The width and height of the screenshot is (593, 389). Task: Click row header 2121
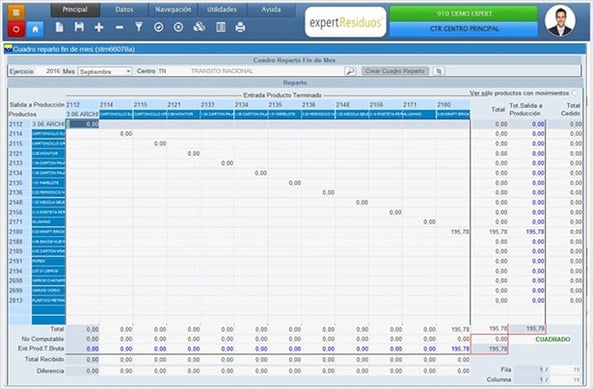pyautogui.click(x=16, y=153)
